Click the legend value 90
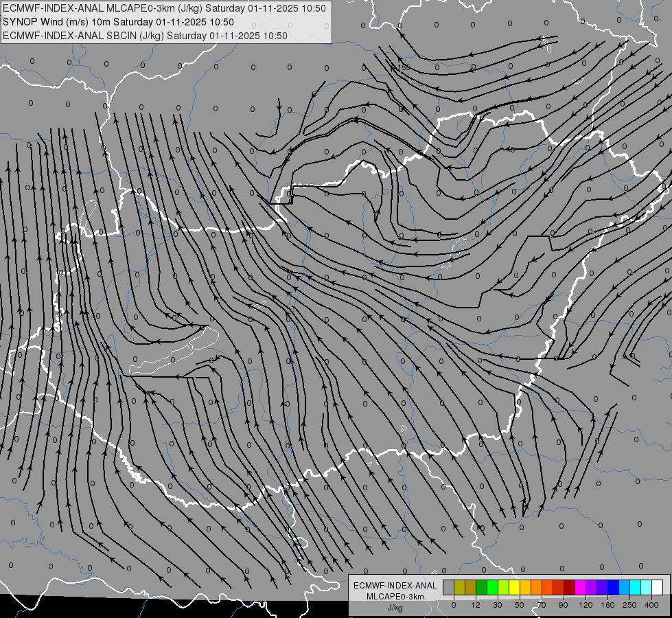Viewport: 672px width, 618px height. coord(563,605)
